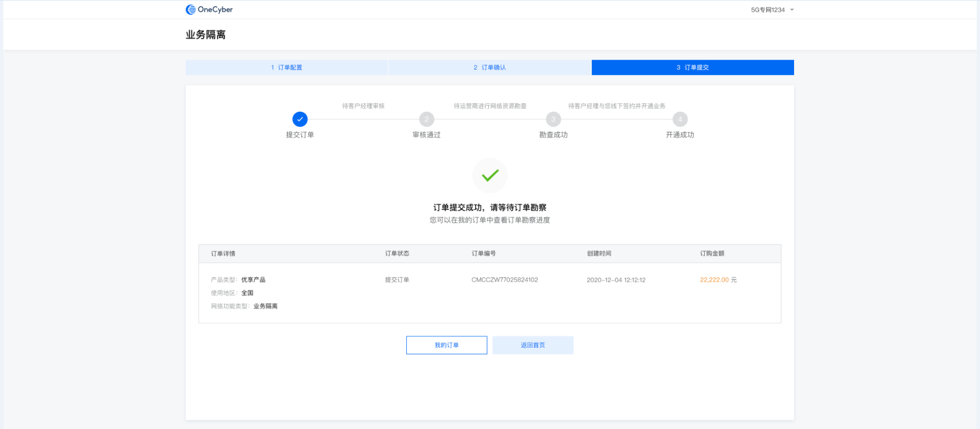Click the order amount 22,222.00 元
The height and width of the screenshot is (429, 980).
point(717,280)
